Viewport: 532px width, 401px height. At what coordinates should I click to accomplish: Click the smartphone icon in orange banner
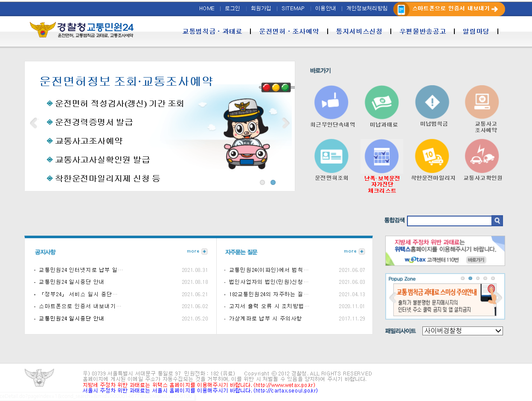pos(401,9)
